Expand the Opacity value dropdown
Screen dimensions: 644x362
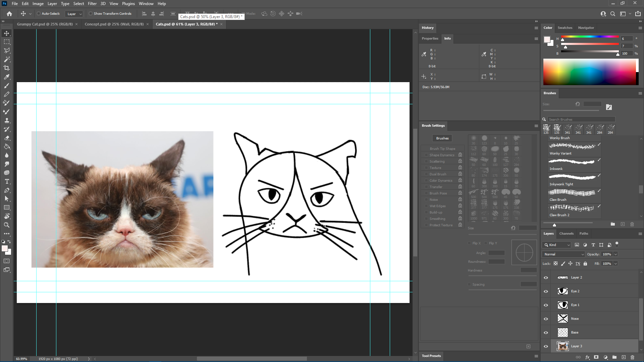pos(616,254)
